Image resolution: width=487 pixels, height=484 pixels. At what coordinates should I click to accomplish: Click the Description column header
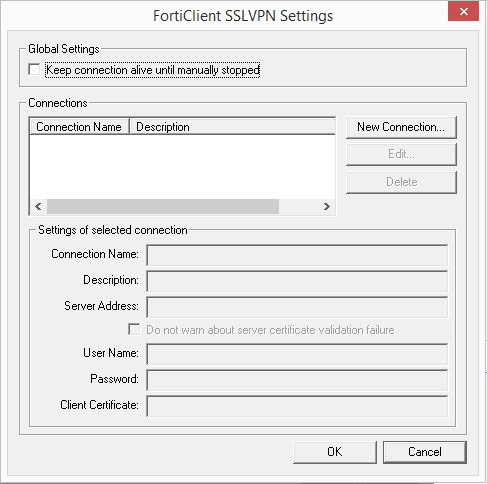pos(232,127)
